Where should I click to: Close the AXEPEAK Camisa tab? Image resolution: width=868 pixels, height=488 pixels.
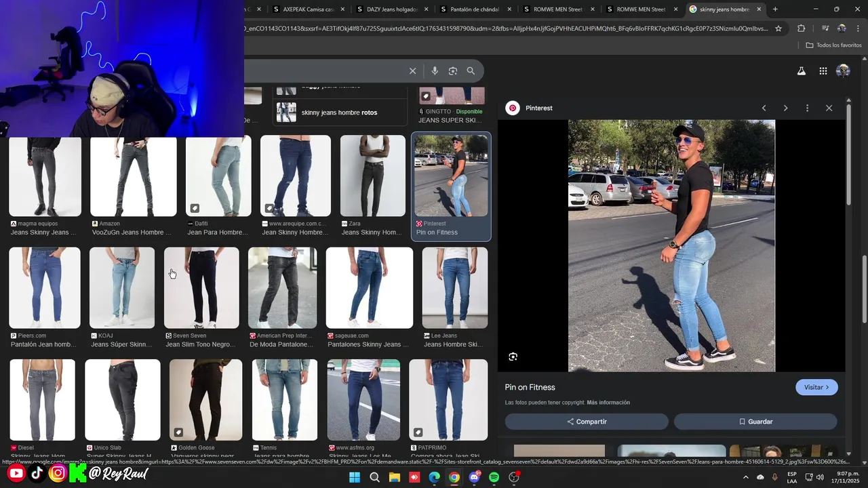pyautogui.click(x=343, y=9)
